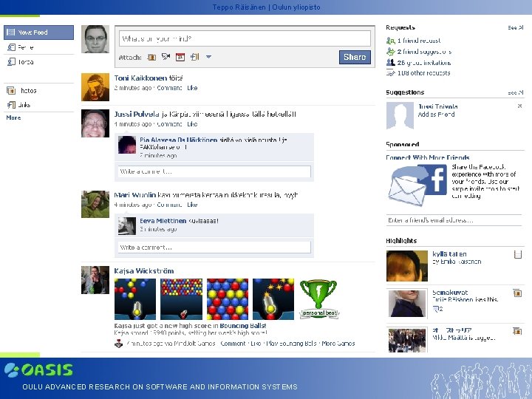The height and width of the screenshot is (399, 532).
Task: Open Mari Wuolin's profile link
Action: pos(135,195)
